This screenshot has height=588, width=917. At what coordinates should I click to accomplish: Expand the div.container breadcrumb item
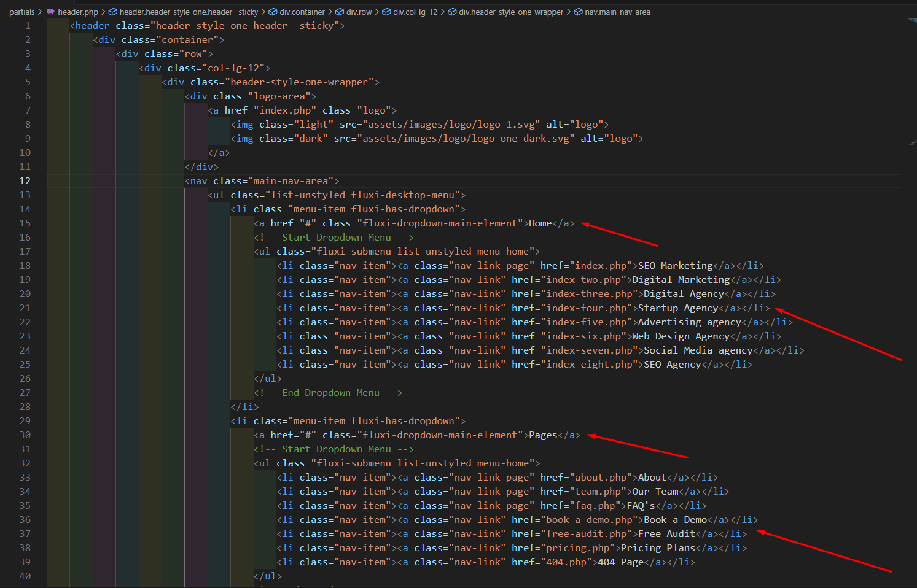pyautogui.click(x=302, y=12)
